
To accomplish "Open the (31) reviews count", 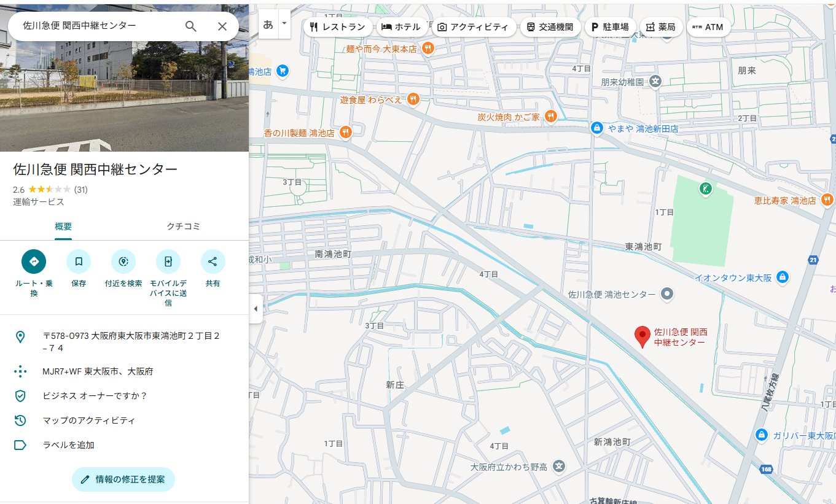I will [80, 190].
